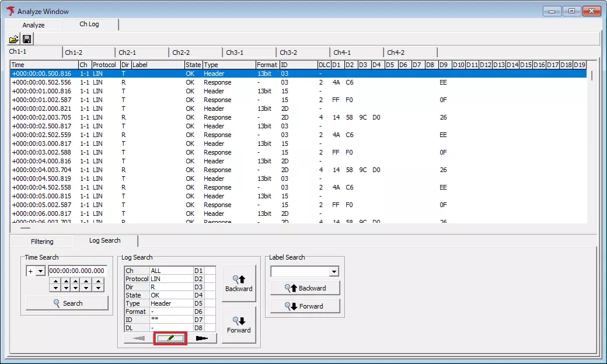This screenshot has width=607, height=364.
Task: Click the Time Search button
Action: coord(67,303)
